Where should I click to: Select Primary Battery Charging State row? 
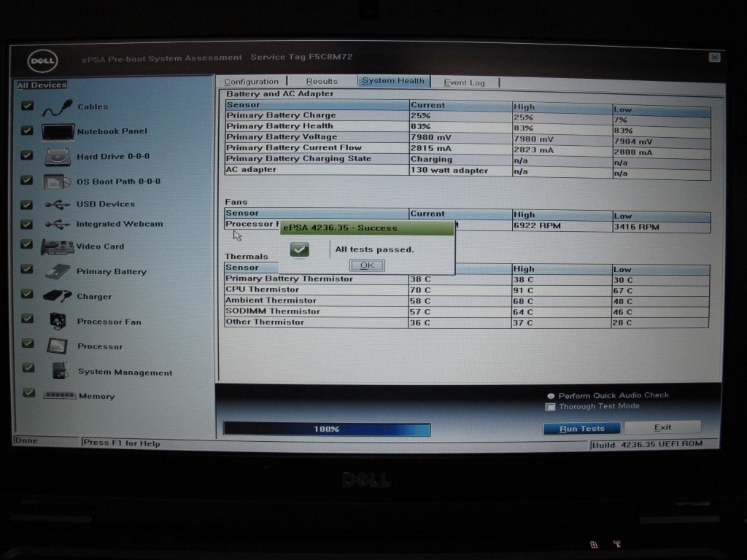click(x=468, y=160)
